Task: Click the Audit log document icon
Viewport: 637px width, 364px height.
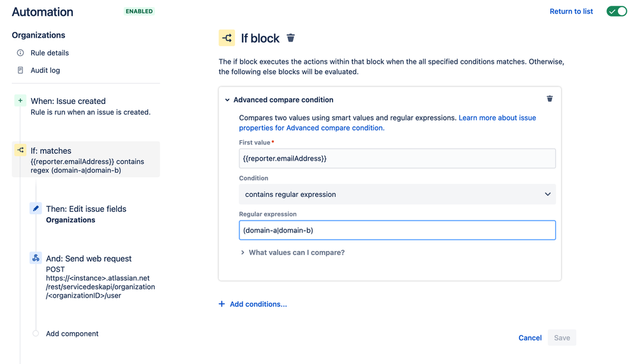Action: coord(20,70)
